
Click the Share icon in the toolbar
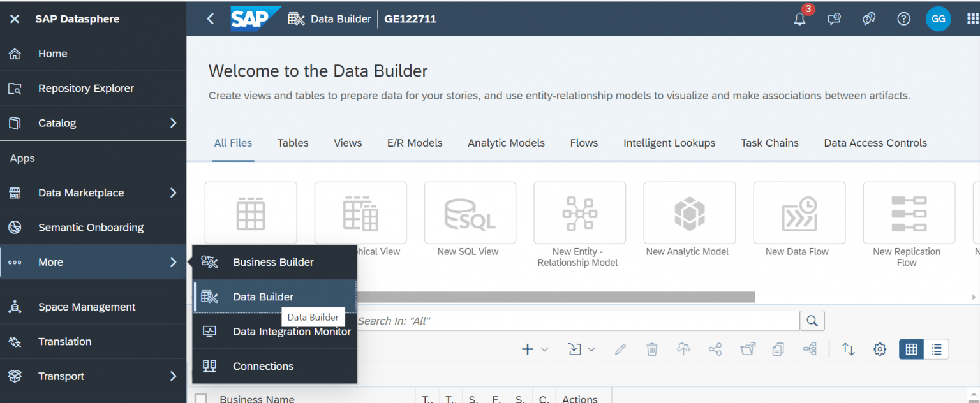tap(715, 349)
